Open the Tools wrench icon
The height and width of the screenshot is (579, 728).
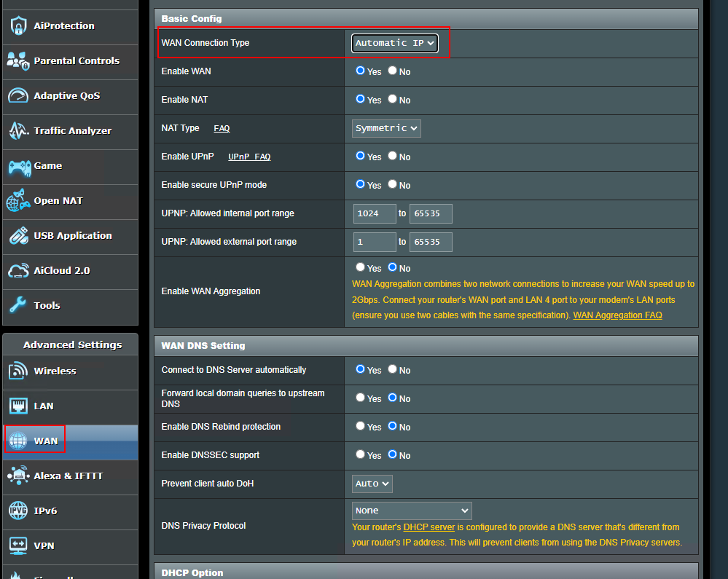click(x=18, y=305)
